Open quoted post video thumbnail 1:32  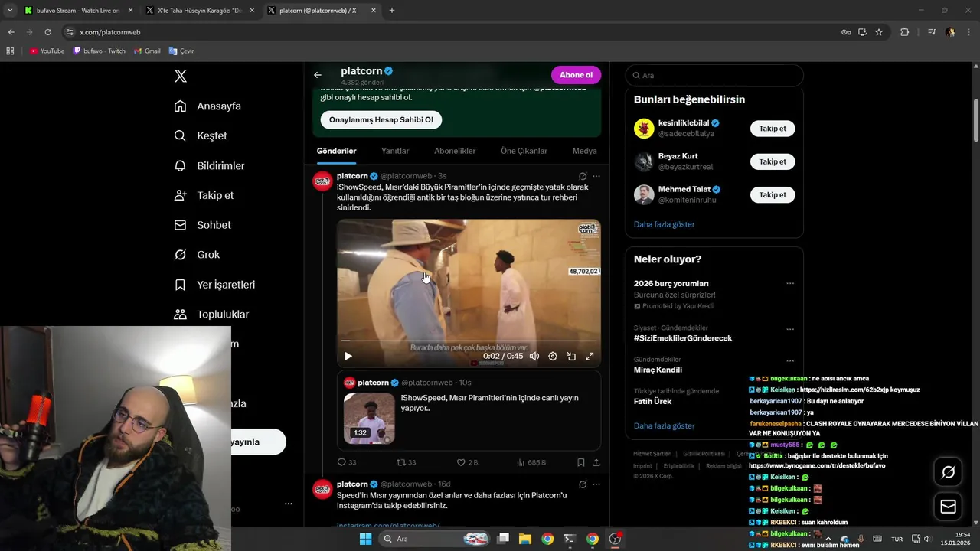point(369,418)
